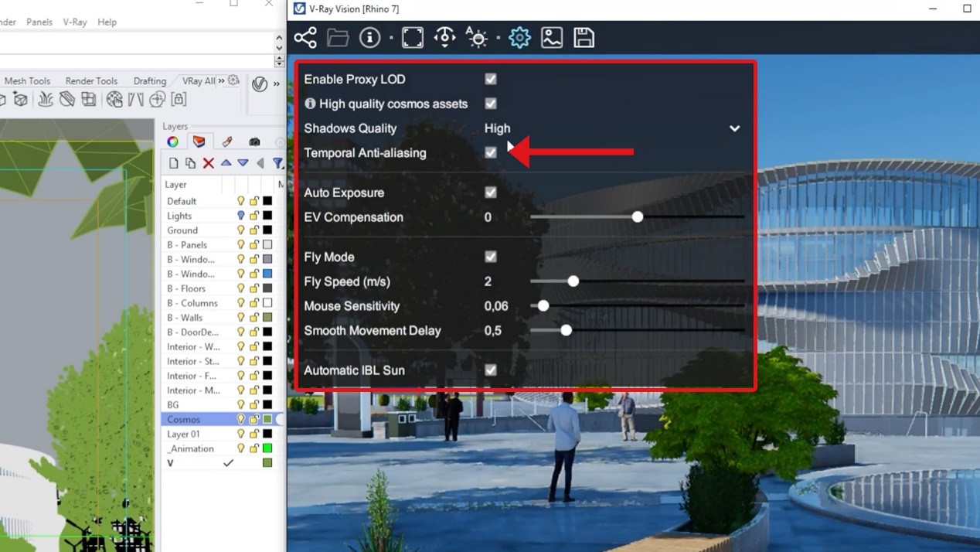Click the settings gear icon in V-Ray Vision
This screenshot has height=552, width=980.
coord(519,37)
